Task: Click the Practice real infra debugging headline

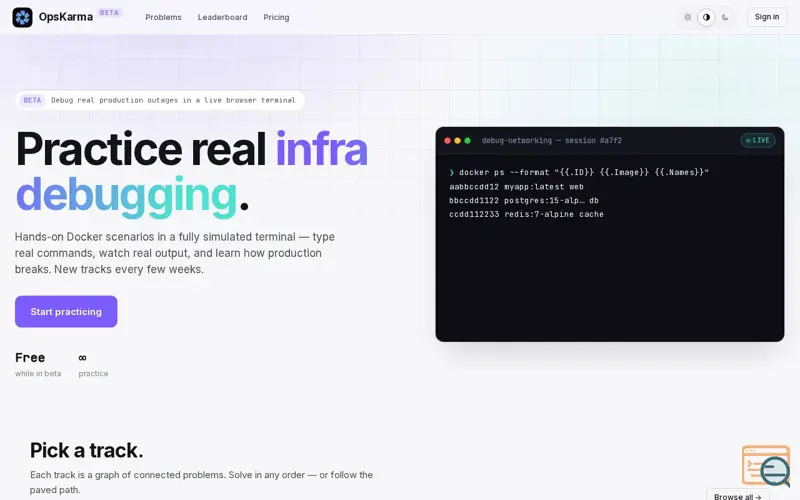Action: [191, 172]
